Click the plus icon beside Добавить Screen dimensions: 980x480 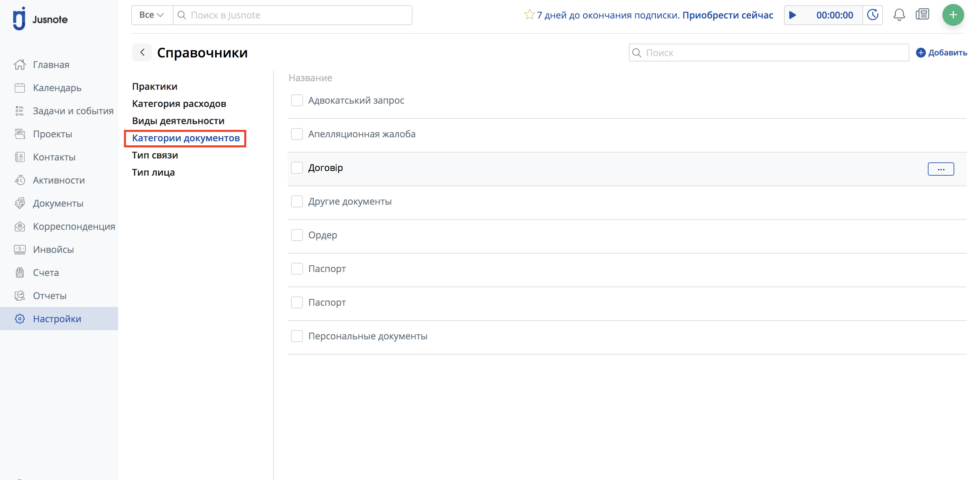tap(921, 52)
